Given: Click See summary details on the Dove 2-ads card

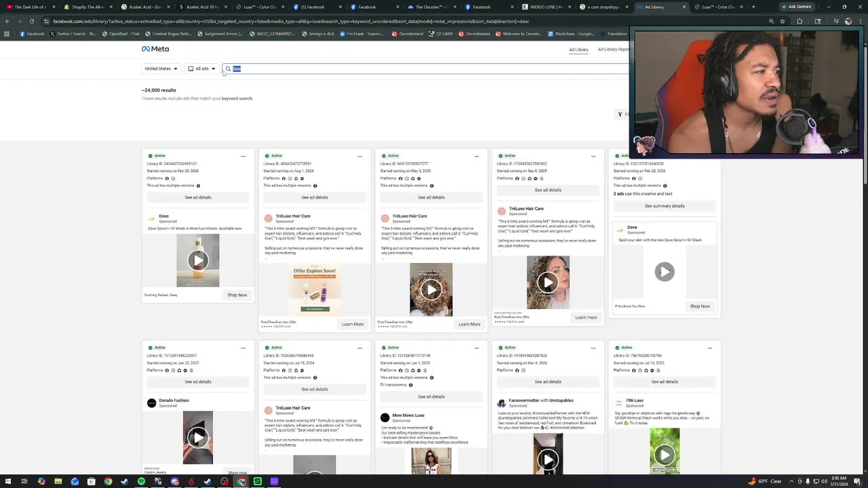Looking at the screenshot, I should pyautogui.click(x=665, y=206).
